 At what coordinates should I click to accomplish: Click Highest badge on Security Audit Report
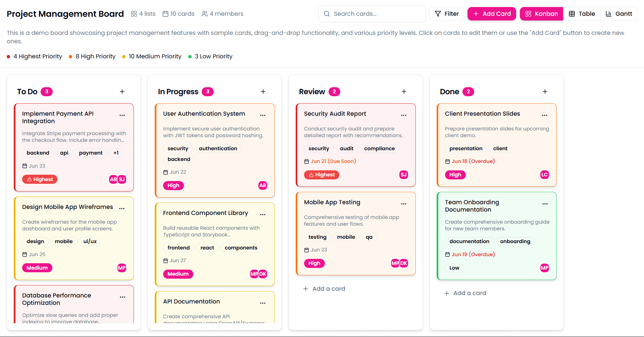coord(322,175)
